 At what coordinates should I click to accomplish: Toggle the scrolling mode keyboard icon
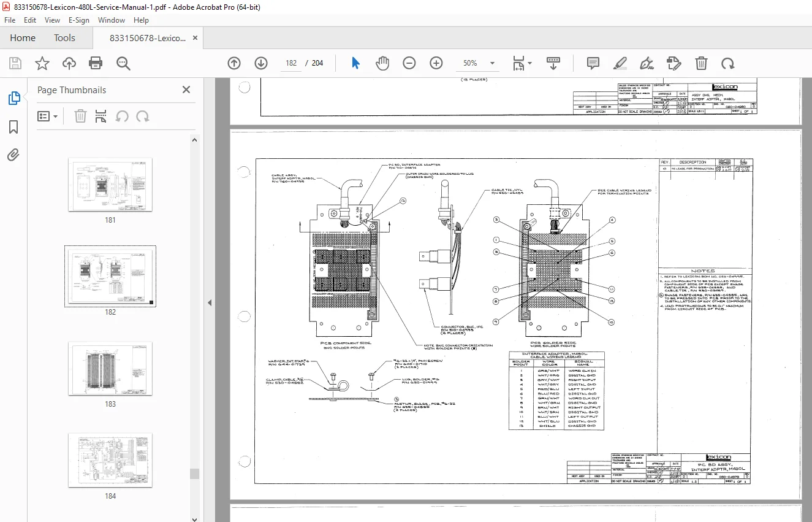click(x=553, y=63)
